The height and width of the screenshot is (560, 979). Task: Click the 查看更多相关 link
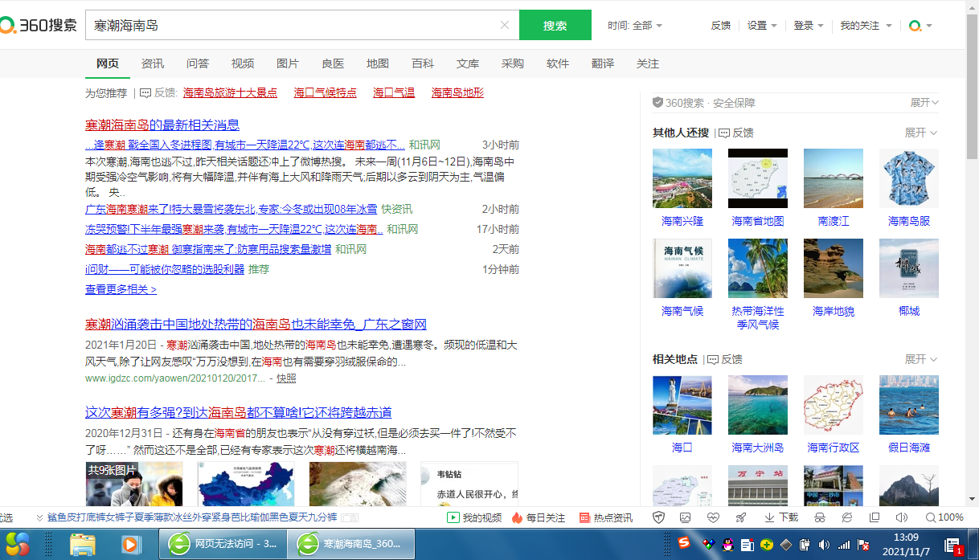point(121,289)
